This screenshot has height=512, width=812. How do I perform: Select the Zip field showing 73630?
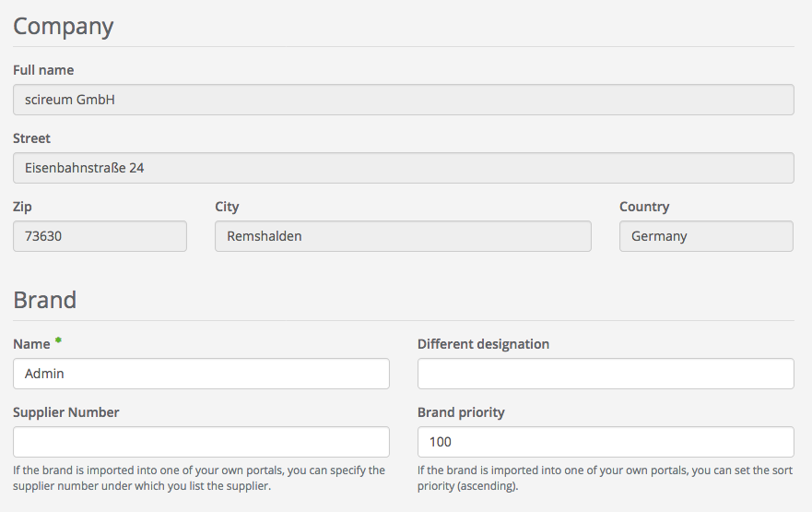click(100, 236)
